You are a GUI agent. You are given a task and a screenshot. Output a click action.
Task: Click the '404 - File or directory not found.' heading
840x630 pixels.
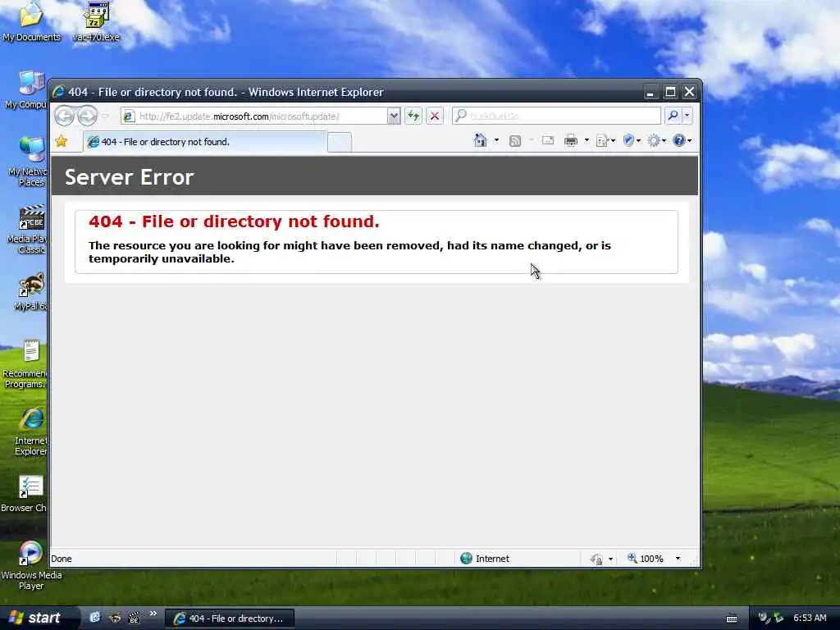[x=234, y=221]
